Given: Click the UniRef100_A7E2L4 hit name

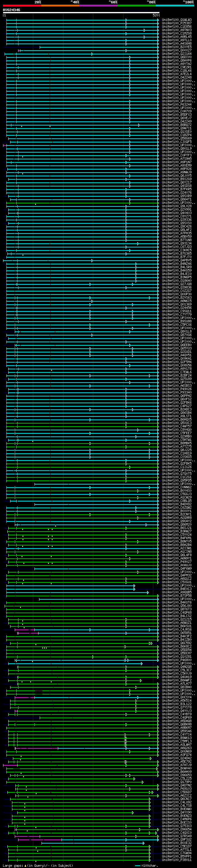Looking at the screenshot, I should (177, 74).
